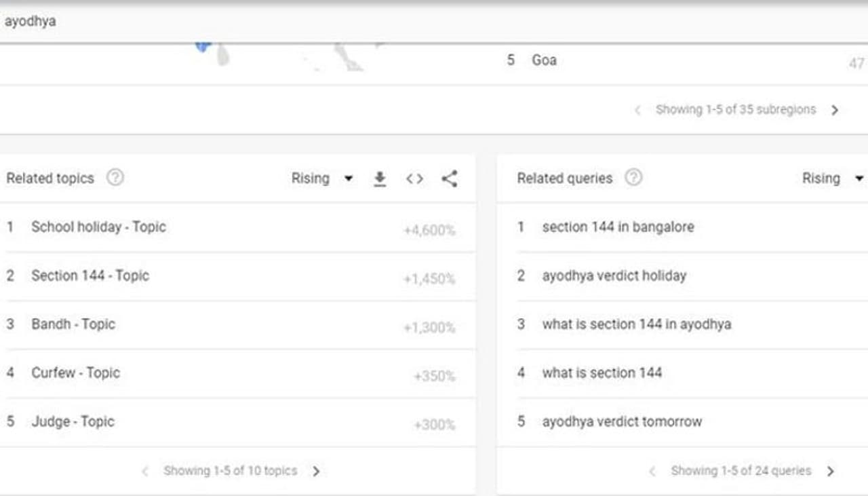This screenshot has height=496, width=868.
Task: Select the Goa subregion row
Action: pyautogui.click(x=544, y=60)
